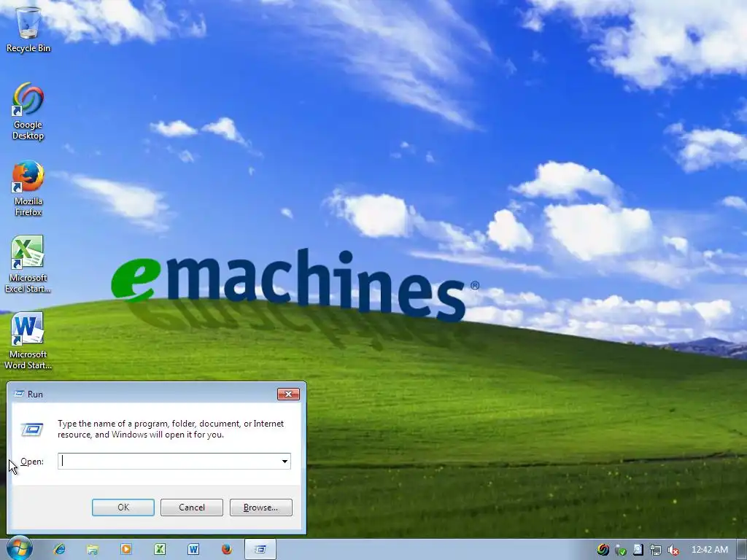
Task: Click the "Open:" label
Action: (x=32, y=462)
